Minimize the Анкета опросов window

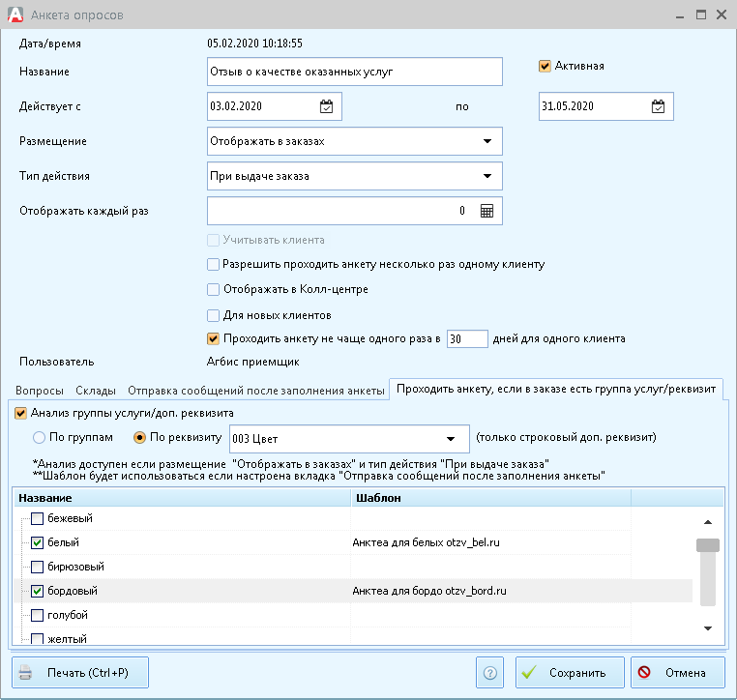[x=680, y=15]
